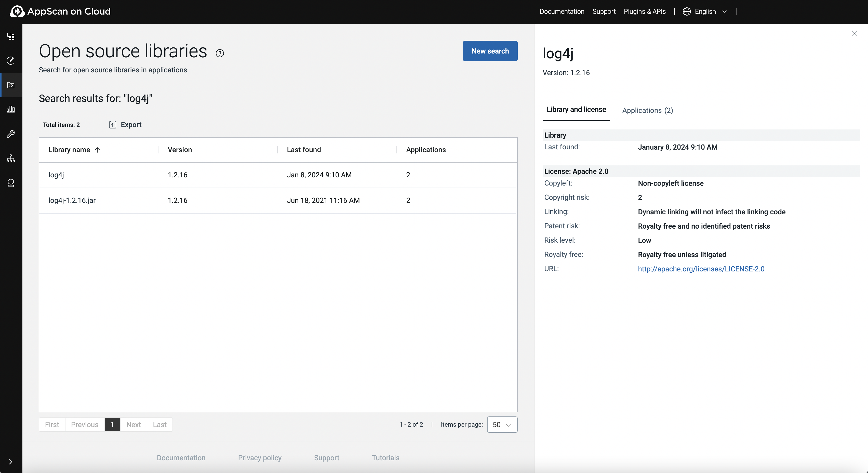The height and width of the screenshot is (473, 868).
Task: Click the License: Apache 2.0 heading
Action: pyautogui.click(x=576, y=171)
